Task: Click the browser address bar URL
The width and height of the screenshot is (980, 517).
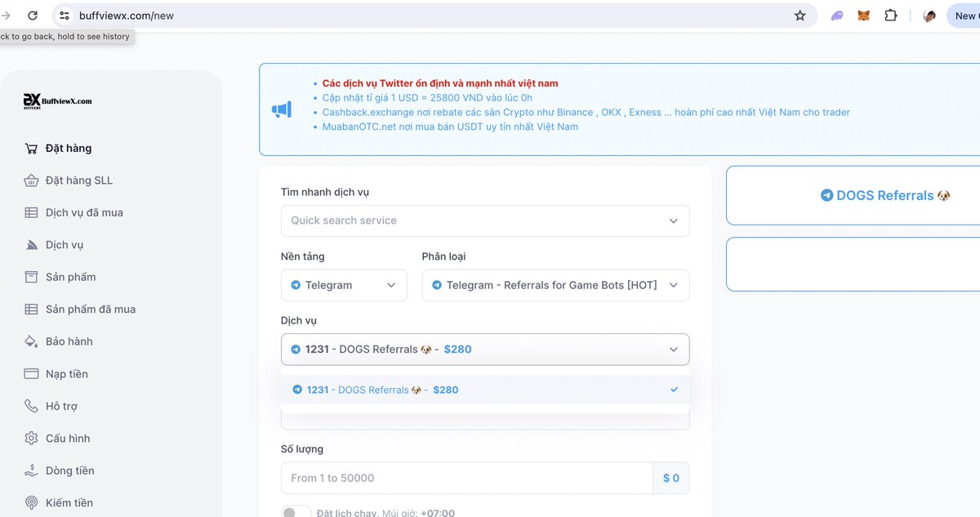Action: (x=127, y=16)
